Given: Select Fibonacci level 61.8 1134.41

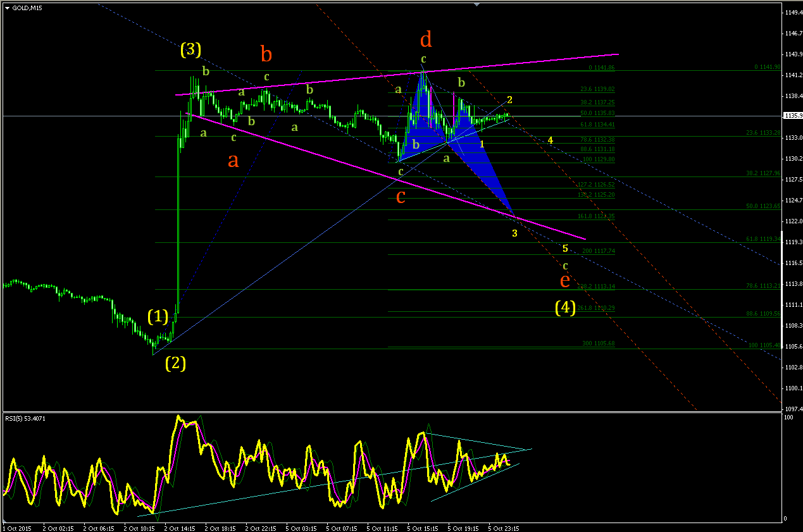Looking at the screenshot, I should tap(597, 125).
